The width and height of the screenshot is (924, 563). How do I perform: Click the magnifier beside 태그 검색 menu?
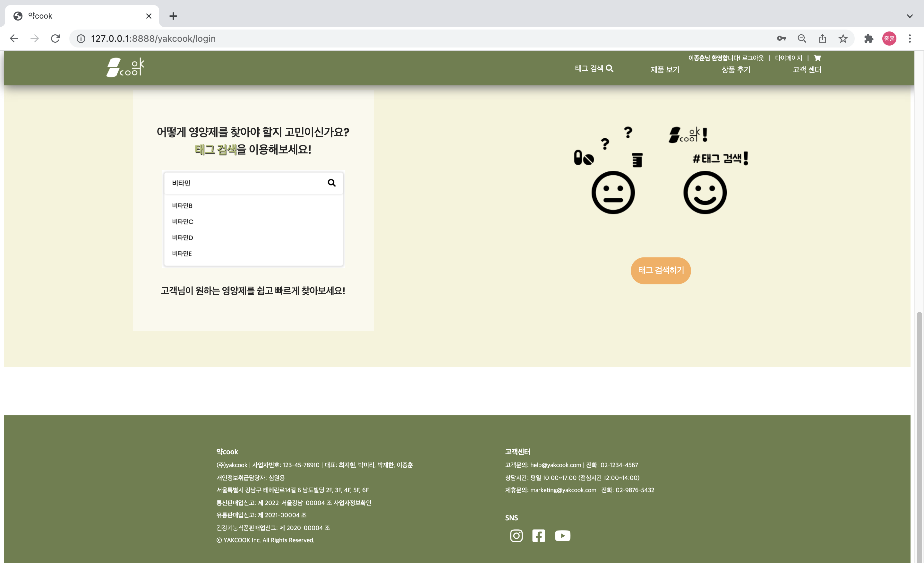coord(610,68)
